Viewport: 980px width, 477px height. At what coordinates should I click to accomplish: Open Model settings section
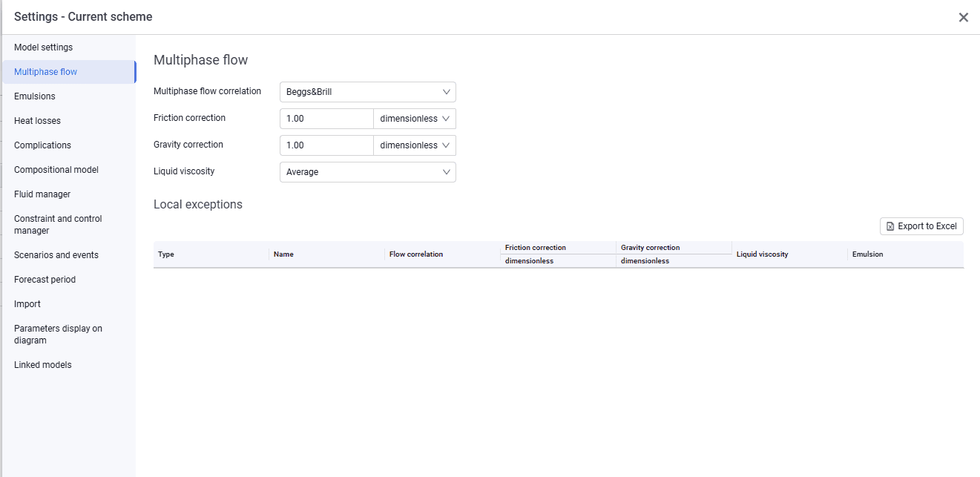point(68,47)
